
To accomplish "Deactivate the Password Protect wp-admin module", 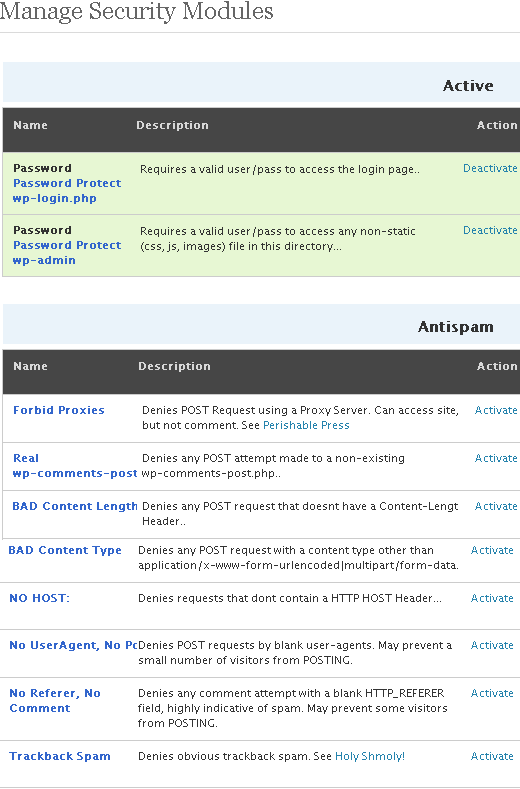I will coord(490,230).
